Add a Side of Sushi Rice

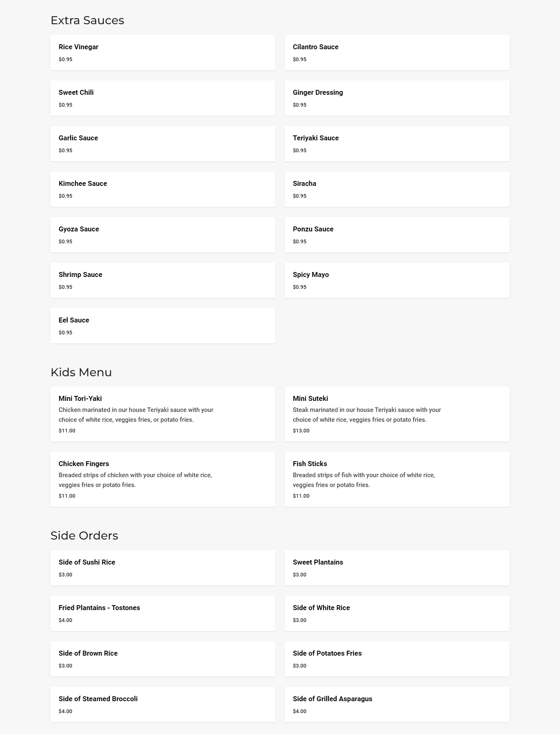point(163,568)
